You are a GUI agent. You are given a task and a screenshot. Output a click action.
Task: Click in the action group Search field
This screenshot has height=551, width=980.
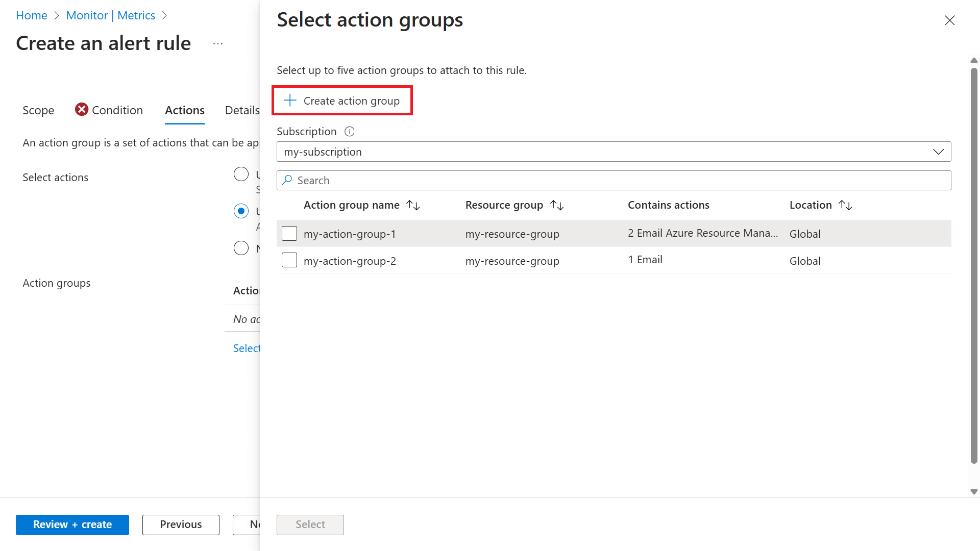pos(612,180)
